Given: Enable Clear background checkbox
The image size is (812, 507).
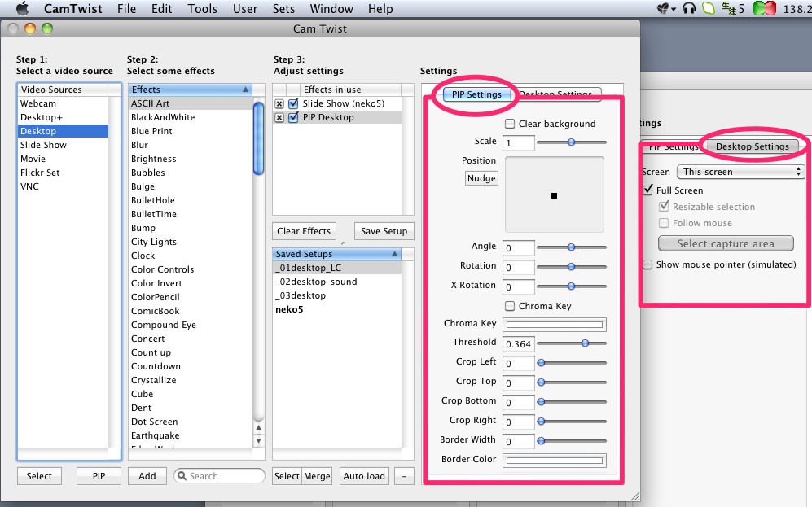Looking at the screenshot, I should [x=510, y=124].
